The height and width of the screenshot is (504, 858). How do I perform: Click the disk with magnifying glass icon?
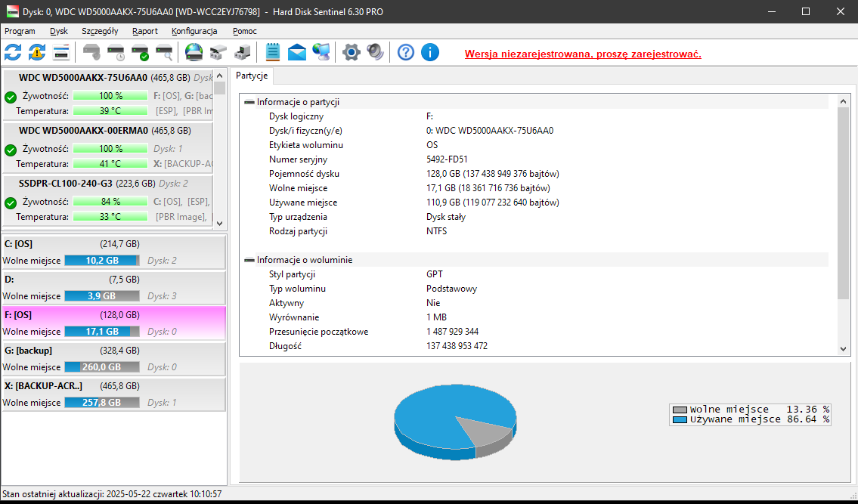(x=164, y=52)
